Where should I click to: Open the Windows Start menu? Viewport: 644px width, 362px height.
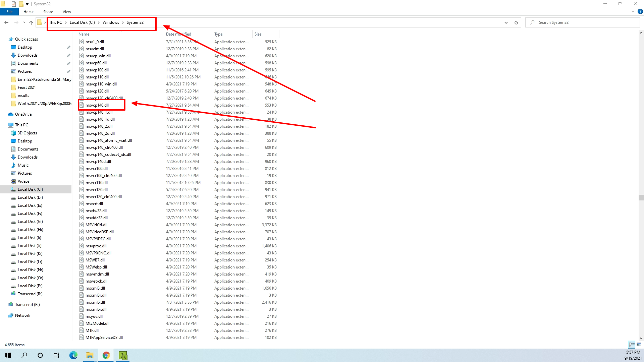tap(8, 355)
